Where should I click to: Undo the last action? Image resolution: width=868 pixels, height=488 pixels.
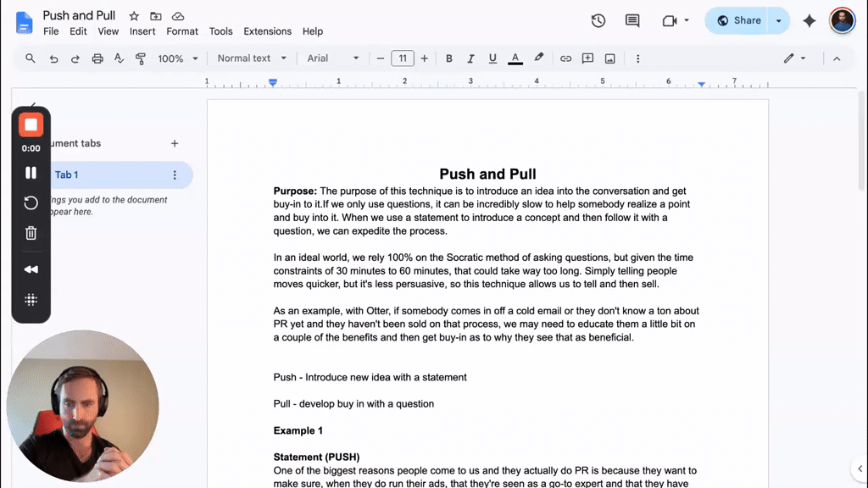53,58
